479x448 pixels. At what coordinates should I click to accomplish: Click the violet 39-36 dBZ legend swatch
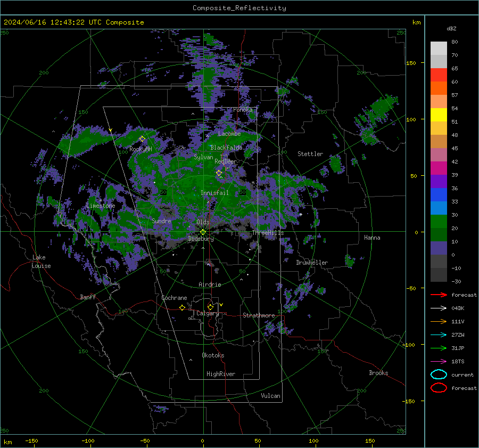439,182
